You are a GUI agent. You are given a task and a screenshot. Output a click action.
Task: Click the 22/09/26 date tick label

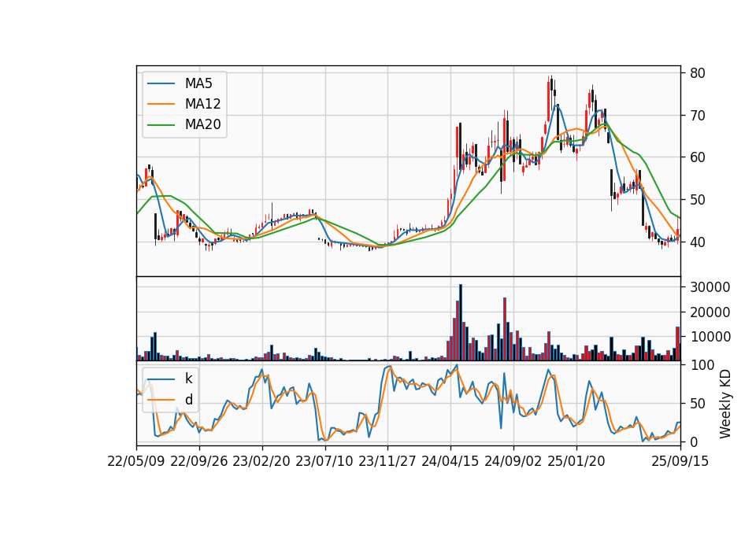coord(199,461)
